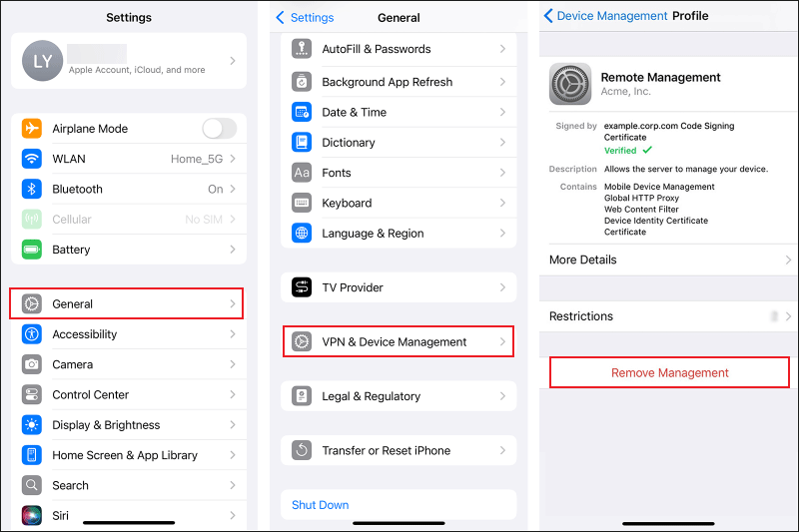The width and height of the screenshot is (799, 532).
Task: Tap Global HTTP Proxy in Contains list
Action: 641,198
